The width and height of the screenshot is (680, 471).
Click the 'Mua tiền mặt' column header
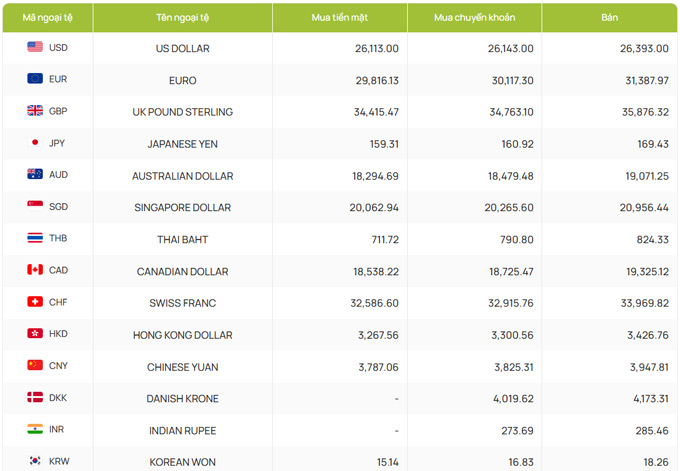click(x=340, y=18)
